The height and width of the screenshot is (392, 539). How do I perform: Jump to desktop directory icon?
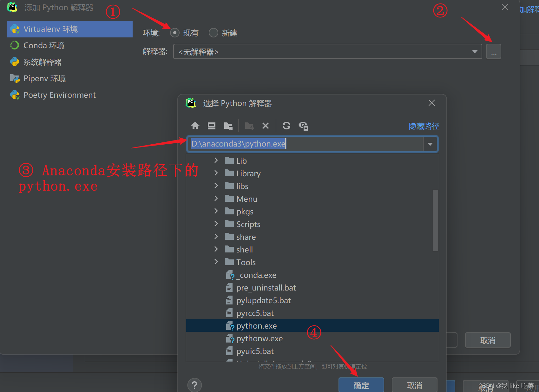coord(212,126)
